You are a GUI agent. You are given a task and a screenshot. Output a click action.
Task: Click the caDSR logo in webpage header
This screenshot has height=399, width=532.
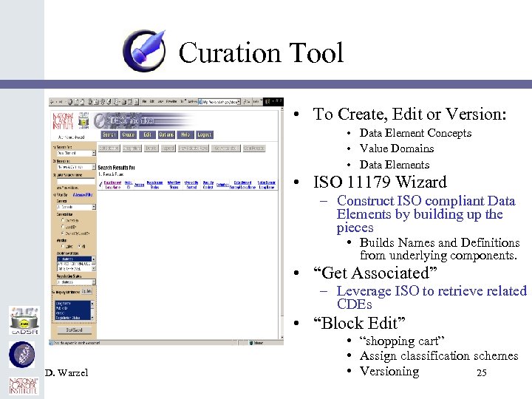coord(83,121)
